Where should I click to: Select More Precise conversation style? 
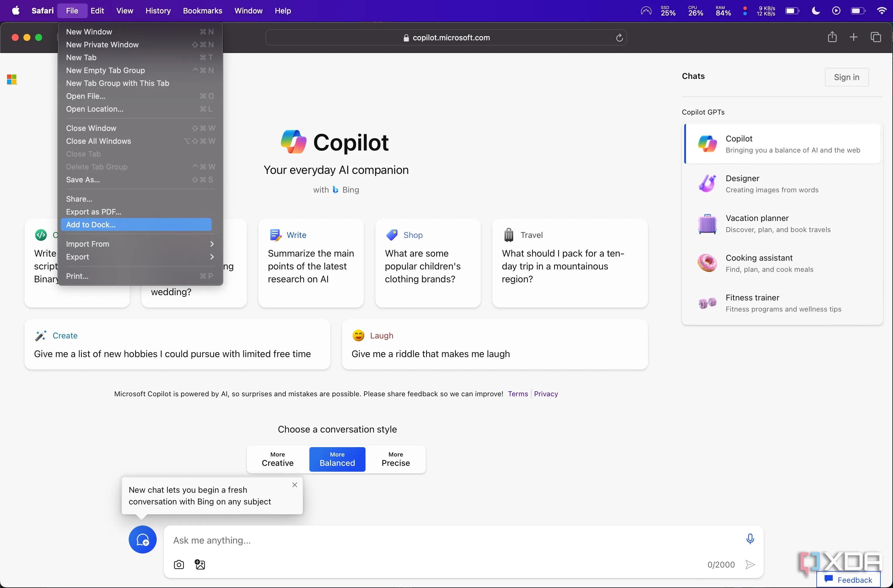click(396, 459)
